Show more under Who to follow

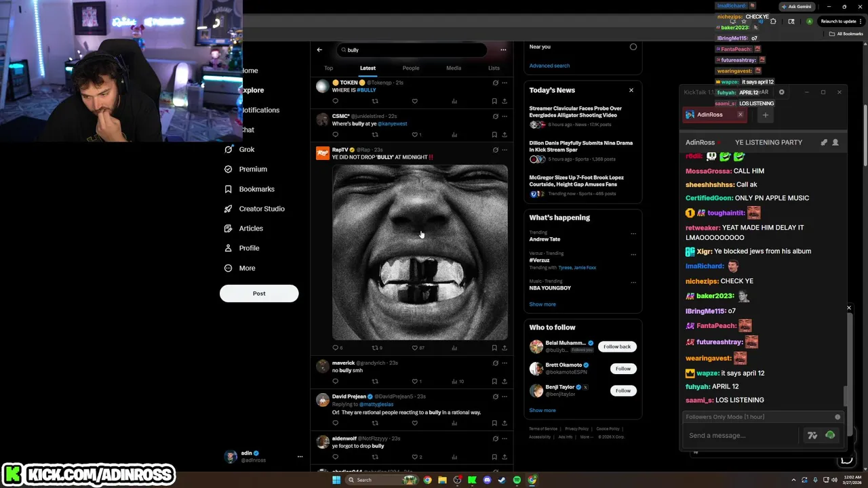pyautogui.click(x=542, y=410)
